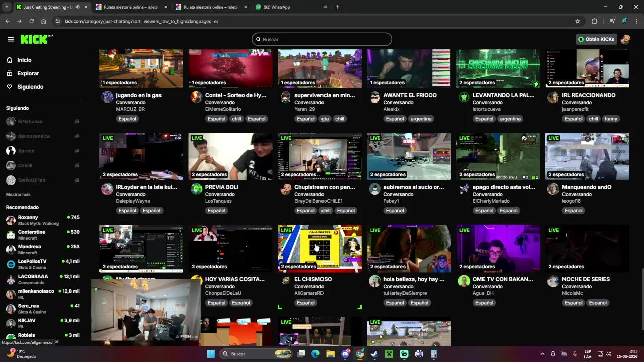The image size is (644, 362).
Task: Toggle notifications for ElNahuess
Action: pos(77,121)
